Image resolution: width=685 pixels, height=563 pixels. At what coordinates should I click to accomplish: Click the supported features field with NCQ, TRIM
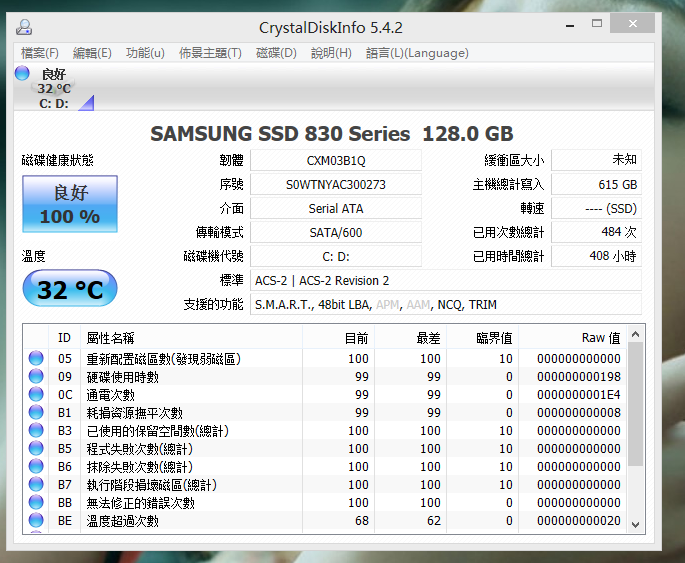pyautogui.click(x=446, y=304)
